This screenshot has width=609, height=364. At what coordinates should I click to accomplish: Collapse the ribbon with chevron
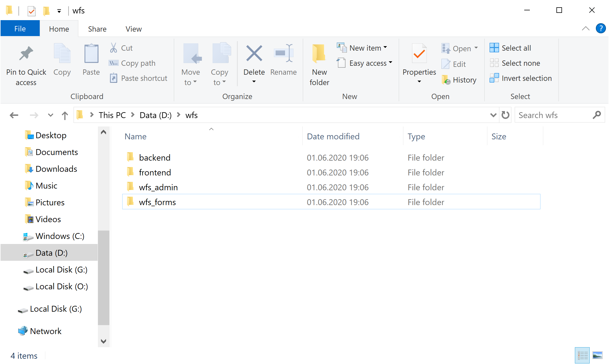coord(586,29)
